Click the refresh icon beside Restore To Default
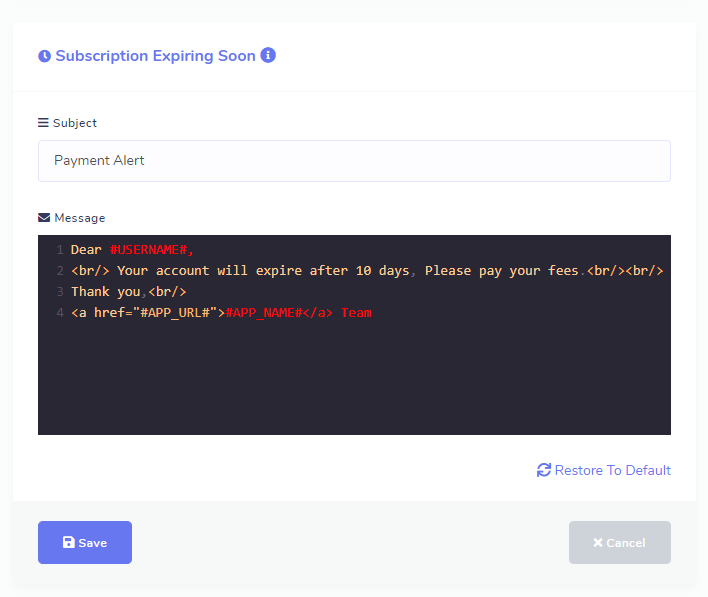708x597 pixels. pyautogui.click(x=544, y=470)
